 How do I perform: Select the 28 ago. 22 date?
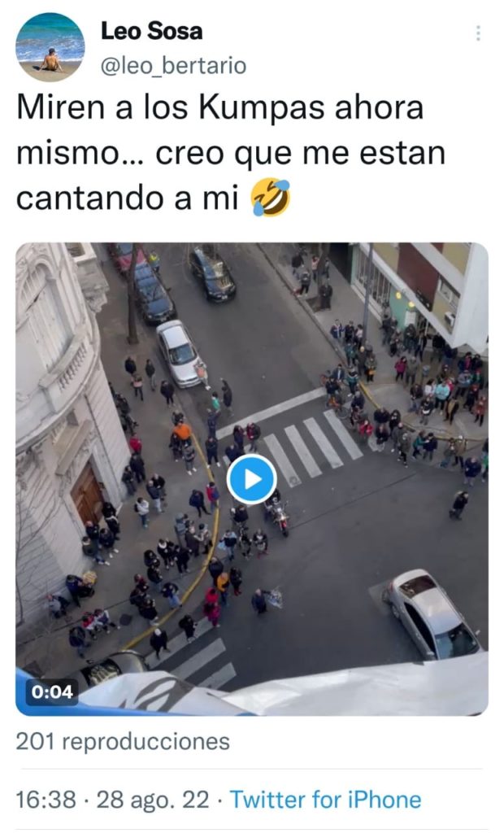153,800
